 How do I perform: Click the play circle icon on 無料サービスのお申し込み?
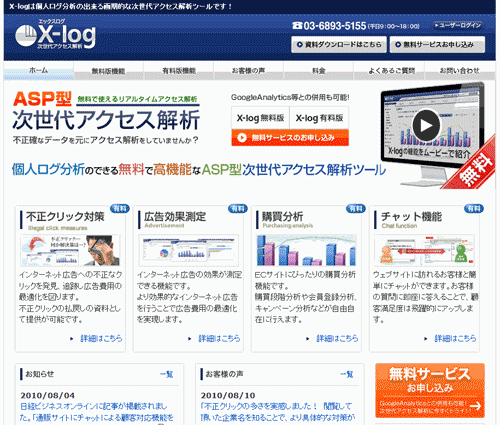click(x=242, y=137)
